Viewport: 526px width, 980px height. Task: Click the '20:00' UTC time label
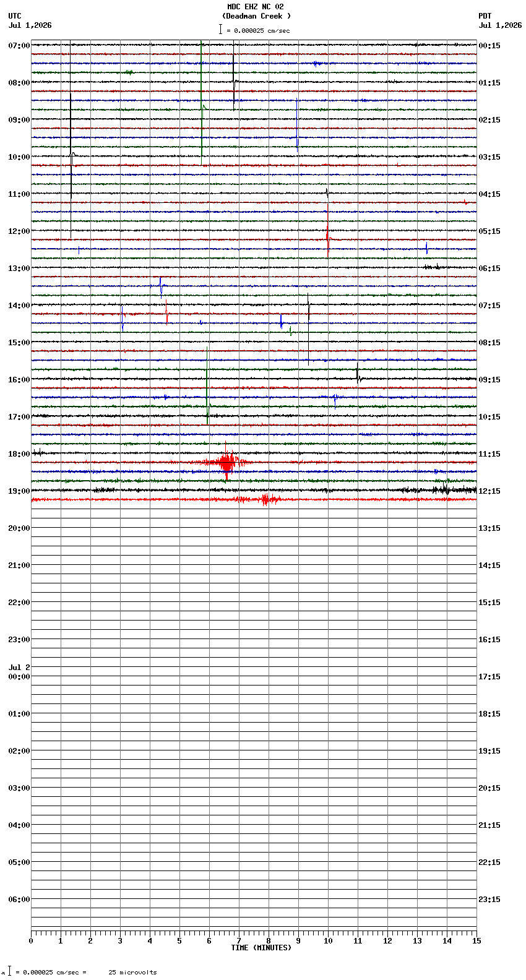(19, 528)
